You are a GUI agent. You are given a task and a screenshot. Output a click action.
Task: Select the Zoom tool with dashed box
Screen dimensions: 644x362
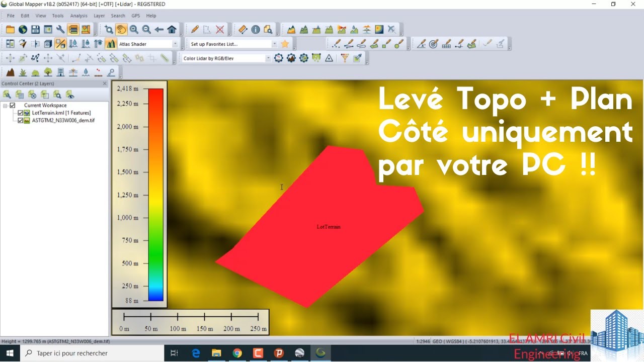click(109, 30)
